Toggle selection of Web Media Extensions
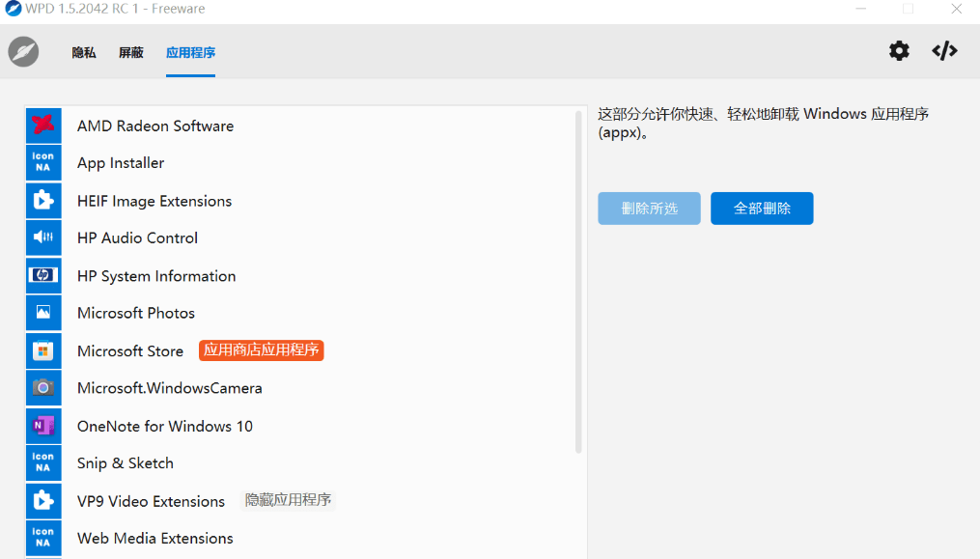This screenshot has height=559, width=980. click(x=154, y=538)
